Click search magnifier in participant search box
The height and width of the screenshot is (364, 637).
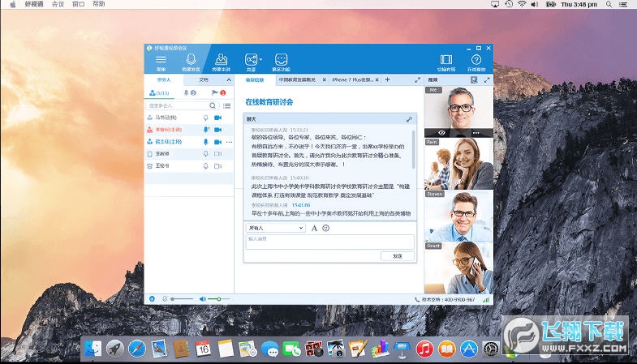point(213,105)
